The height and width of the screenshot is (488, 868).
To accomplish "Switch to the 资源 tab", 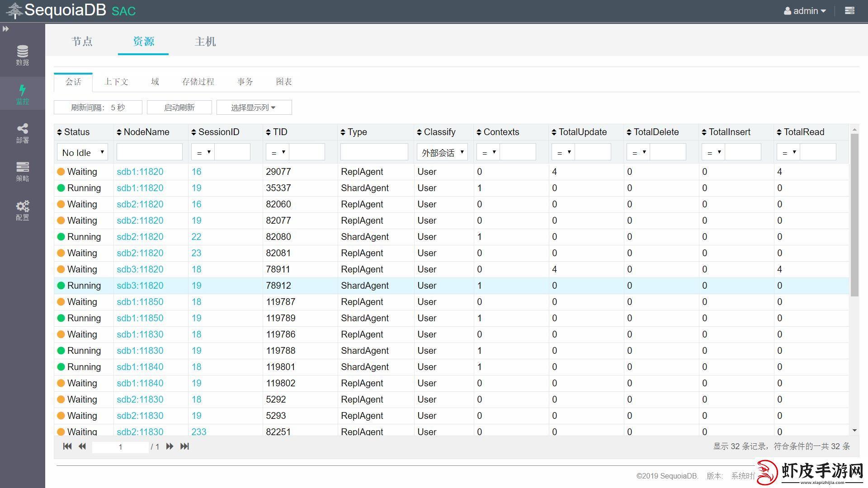I will pos(143,42).
